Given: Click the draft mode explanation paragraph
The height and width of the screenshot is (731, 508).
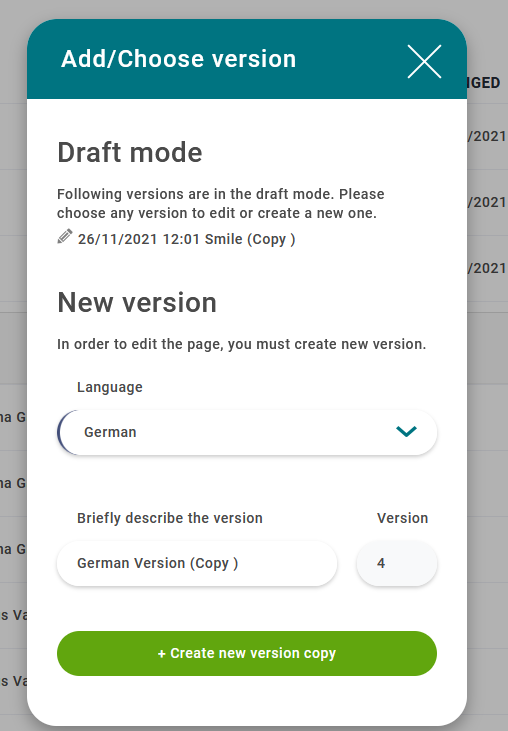Looking at the screenshot, I should [220, 204].
